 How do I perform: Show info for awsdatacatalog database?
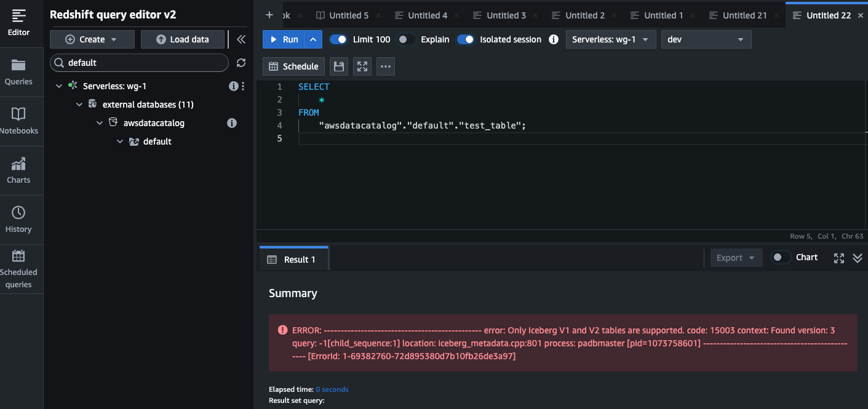tap(232, 123)
